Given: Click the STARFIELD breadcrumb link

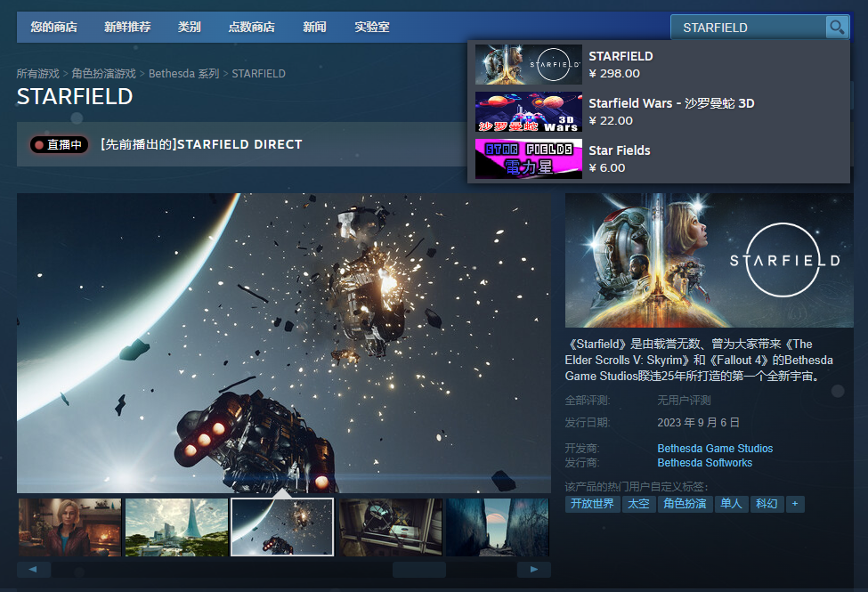Looking at the screenshot, I should tap(258, 74).
